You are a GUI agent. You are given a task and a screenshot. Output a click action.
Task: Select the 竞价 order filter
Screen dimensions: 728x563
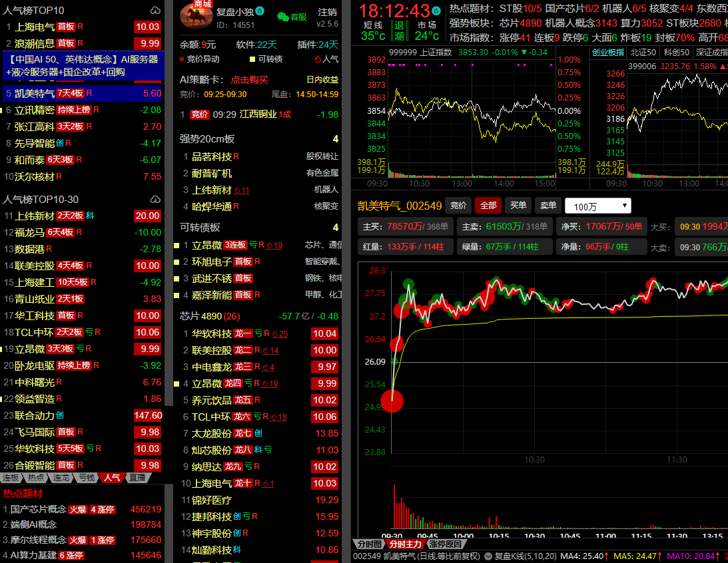(x=458, y=206)
